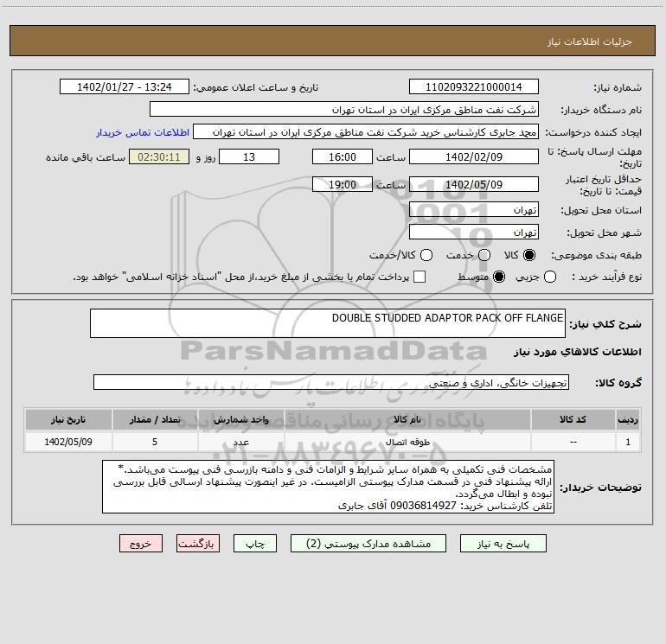Click the price validity date 1402/05/09 field

[474, 184]
